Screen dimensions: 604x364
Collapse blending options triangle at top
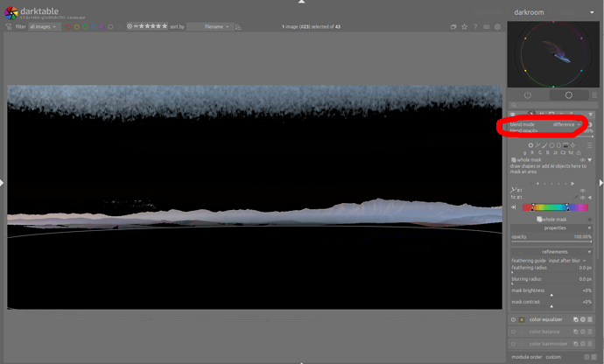point(590,115)
